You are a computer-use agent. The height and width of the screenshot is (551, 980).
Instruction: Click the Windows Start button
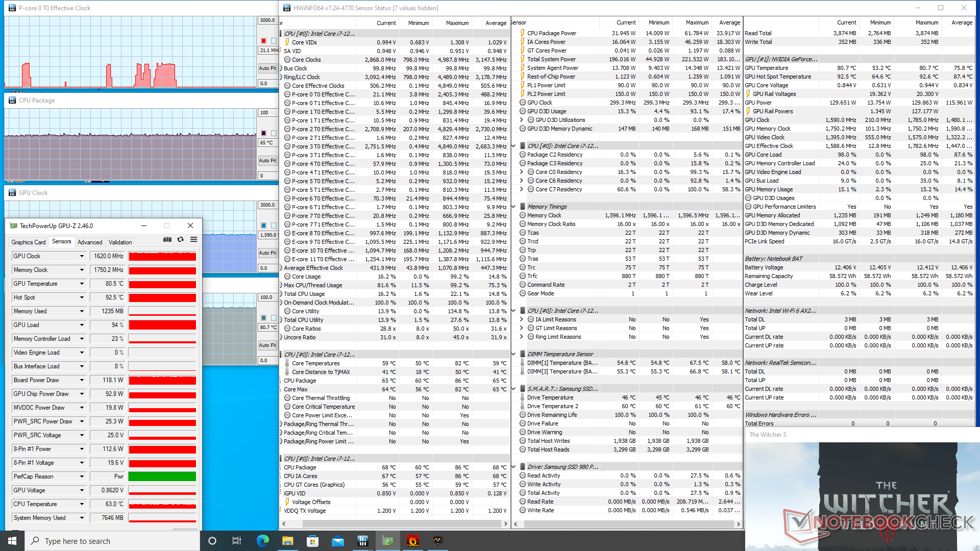pyautogui.click(x=12, y=541)
